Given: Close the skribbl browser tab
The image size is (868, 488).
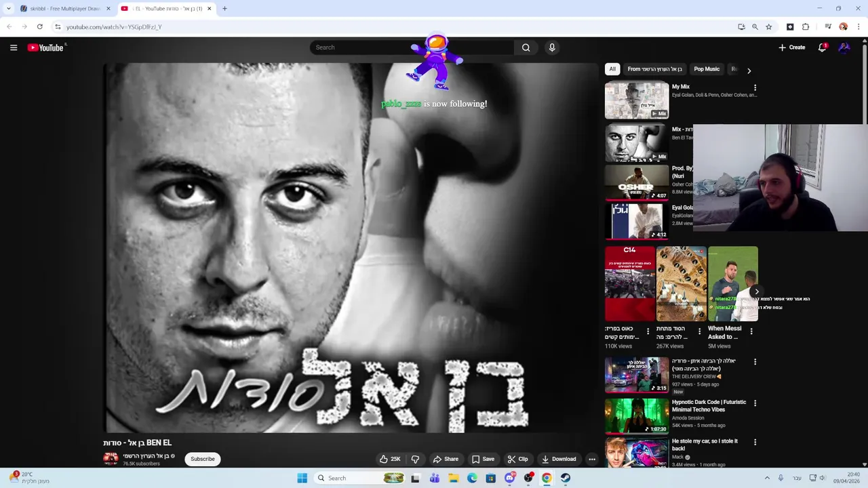Looking at the screenshot, I should (x=108, y=9).
